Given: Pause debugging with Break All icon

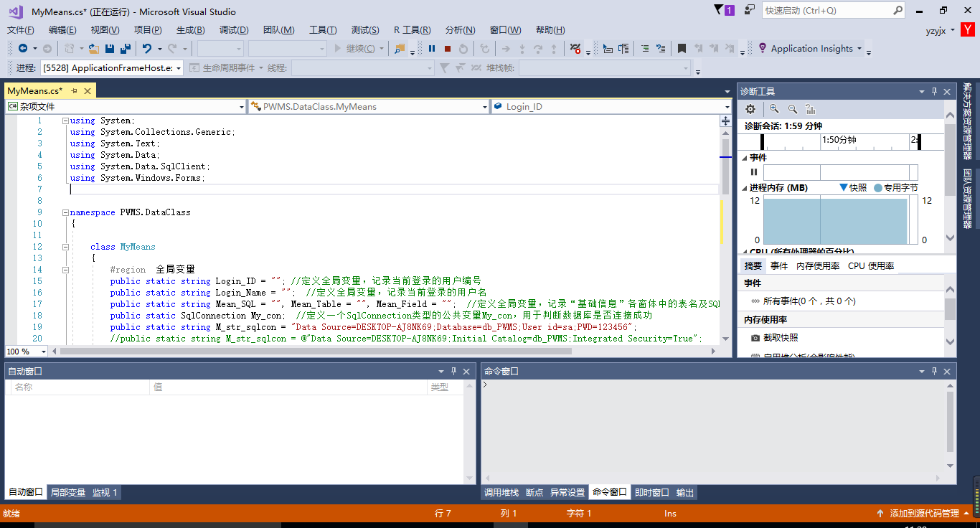Looking at the screenshot, I should 432,49.
